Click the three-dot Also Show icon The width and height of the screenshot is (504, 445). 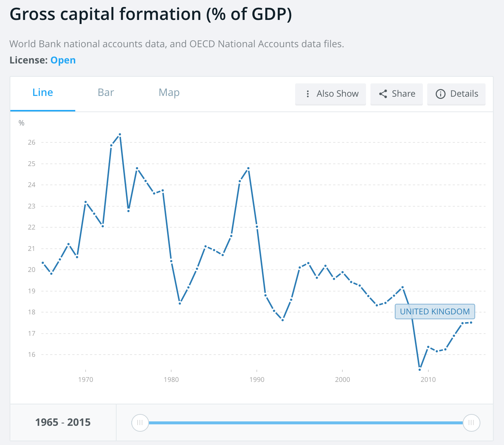coord(308,94)
